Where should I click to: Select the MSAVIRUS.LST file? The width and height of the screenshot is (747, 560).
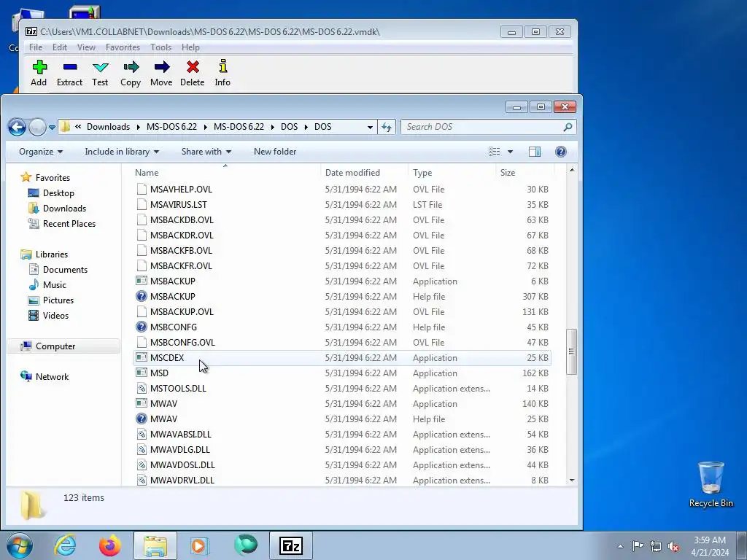341,204
